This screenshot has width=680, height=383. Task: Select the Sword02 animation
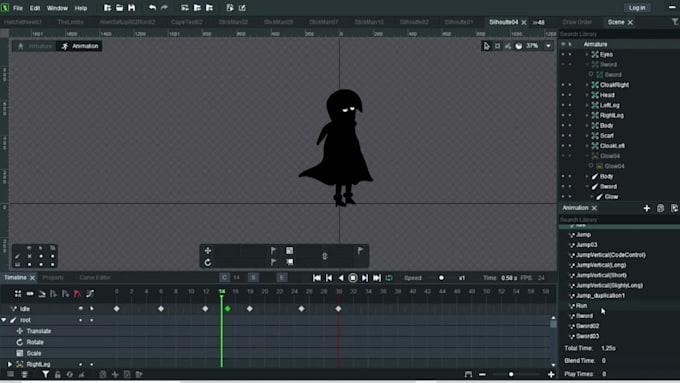(587, 326)
